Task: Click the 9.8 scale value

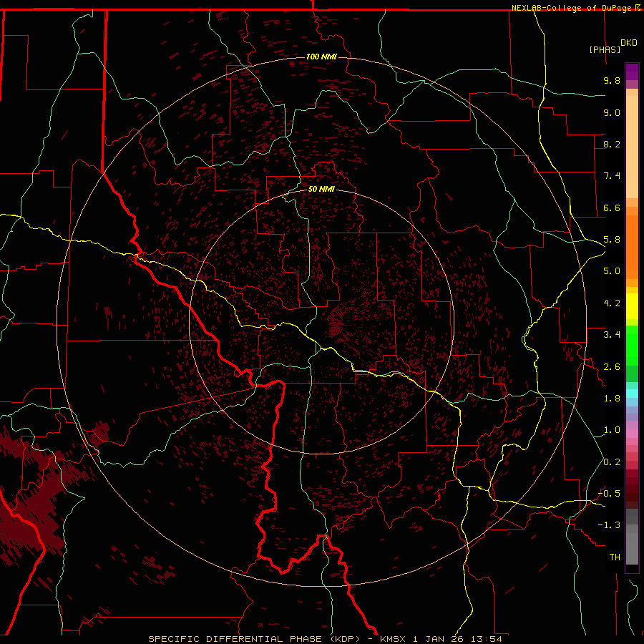Action: click(612, 80)
